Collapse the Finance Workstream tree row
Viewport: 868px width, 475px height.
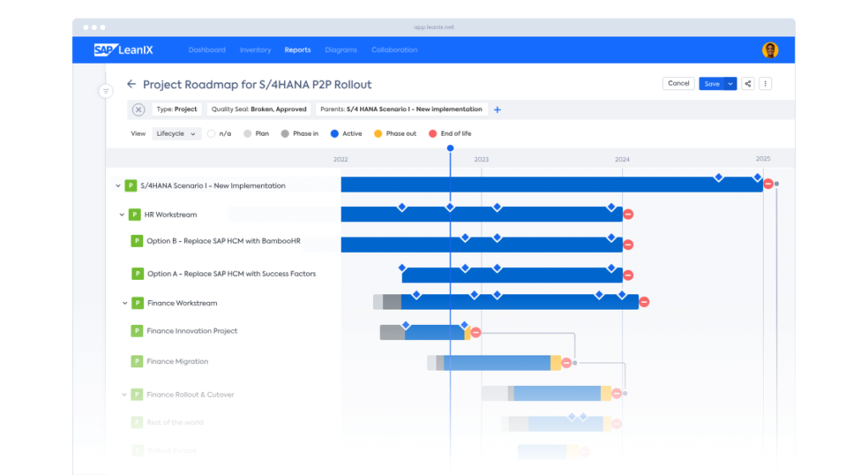125,303
